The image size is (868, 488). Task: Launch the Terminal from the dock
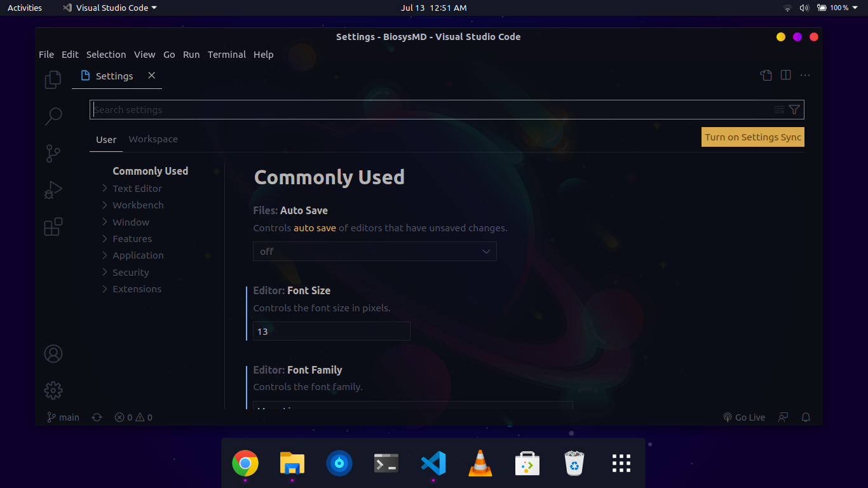coord(386,463)
